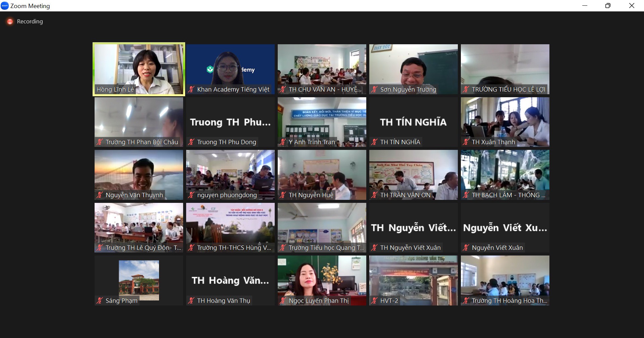Click muted mic icon beside Sáng Phạm

coord(100,301)
